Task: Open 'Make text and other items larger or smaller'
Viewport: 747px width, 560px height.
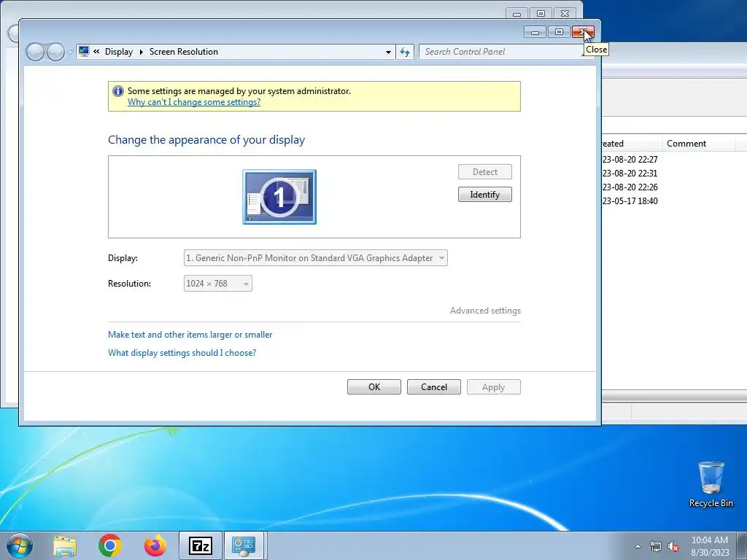Action: tap(190, 335)
